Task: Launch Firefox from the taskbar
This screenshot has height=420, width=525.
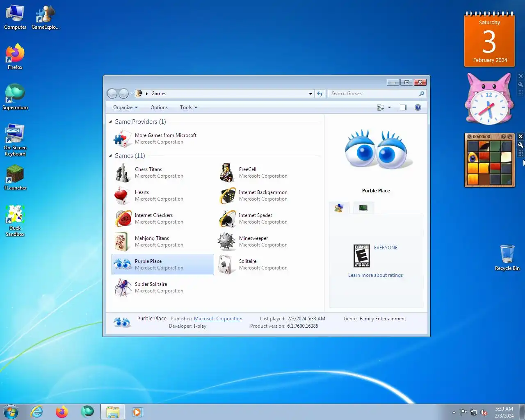Action: click(x=62, y=412)
